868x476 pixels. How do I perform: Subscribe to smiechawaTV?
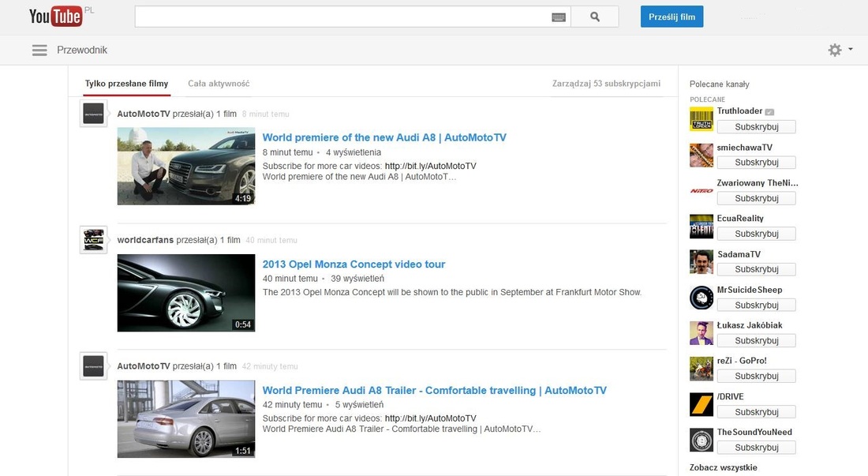(x=757, y=162)
